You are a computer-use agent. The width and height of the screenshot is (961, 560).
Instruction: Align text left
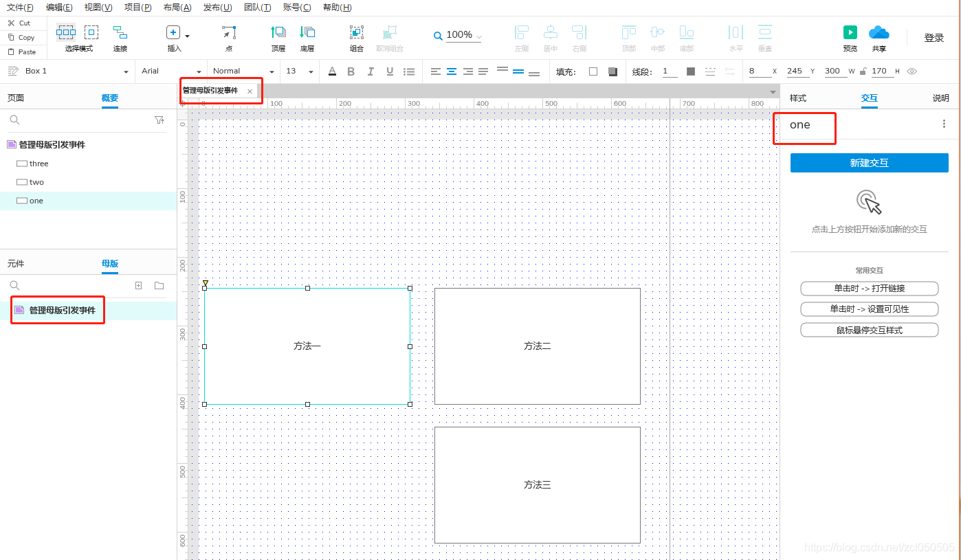pos(436,71)
